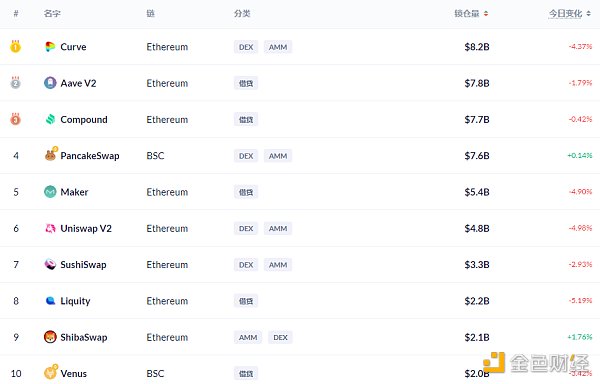Viewport: 600px width, 384px height.
Task: Open the Compound name link
Action: [x=84, y=120]
